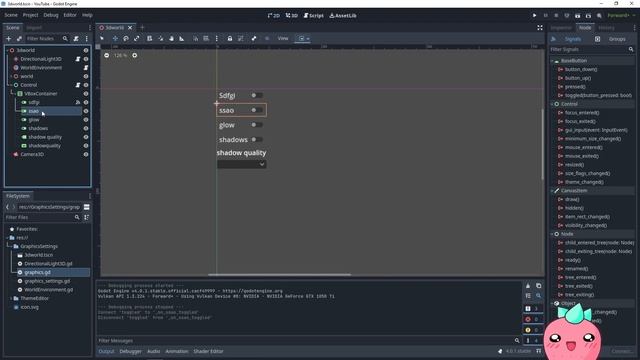Viewport: 640px width, 360px height.
Task: Lock the selected node with padlock icon
Action: pyautogui.click(x=230, y=38)
